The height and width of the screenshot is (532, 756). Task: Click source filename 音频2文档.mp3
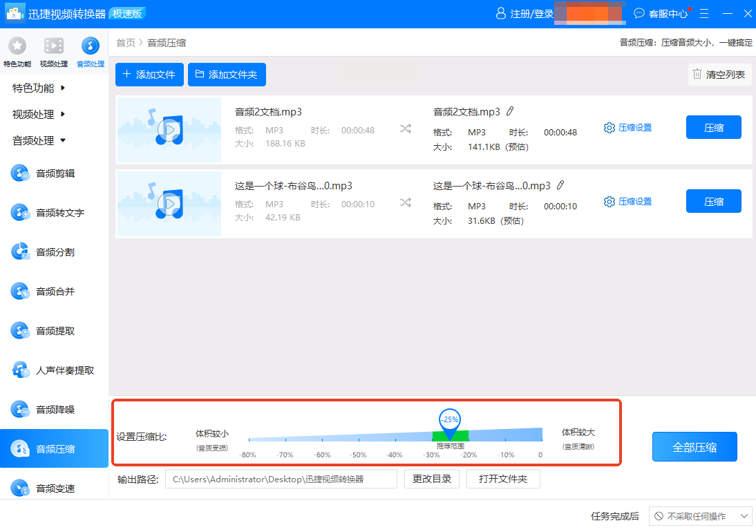pos(268,112)
